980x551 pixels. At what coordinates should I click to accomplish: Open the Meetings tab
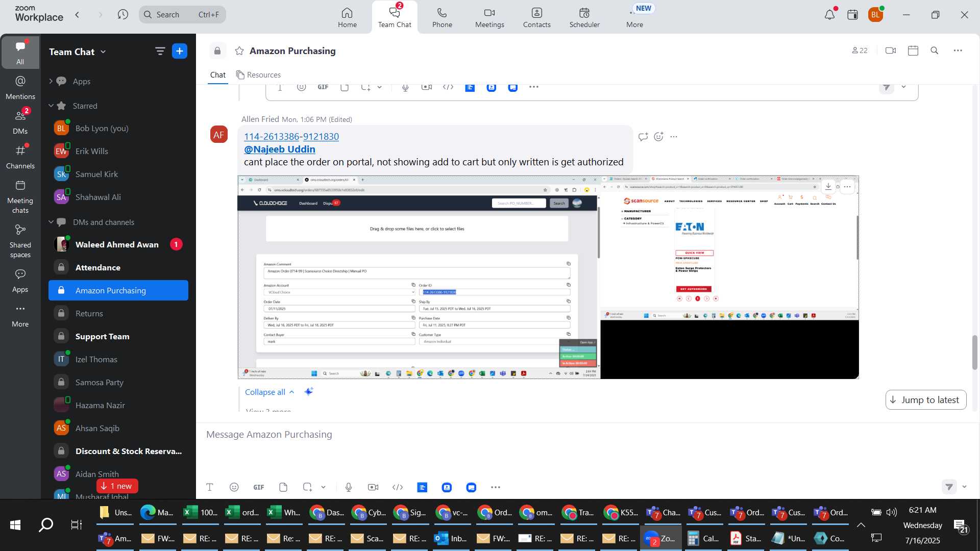(489, 17)
